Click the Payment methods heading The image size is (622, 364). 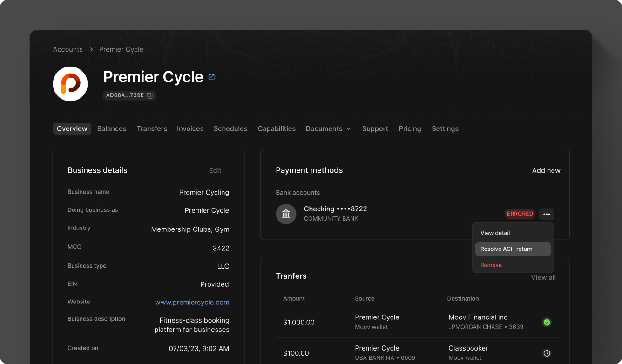pyautogui.click(x=309, y=170)
